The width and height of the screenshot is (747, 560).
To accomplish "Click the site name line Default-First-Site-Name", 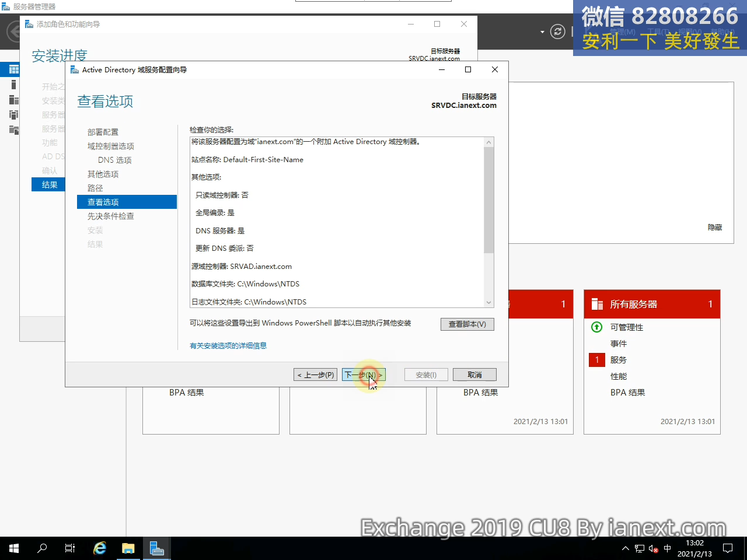I will coord(247,160).
